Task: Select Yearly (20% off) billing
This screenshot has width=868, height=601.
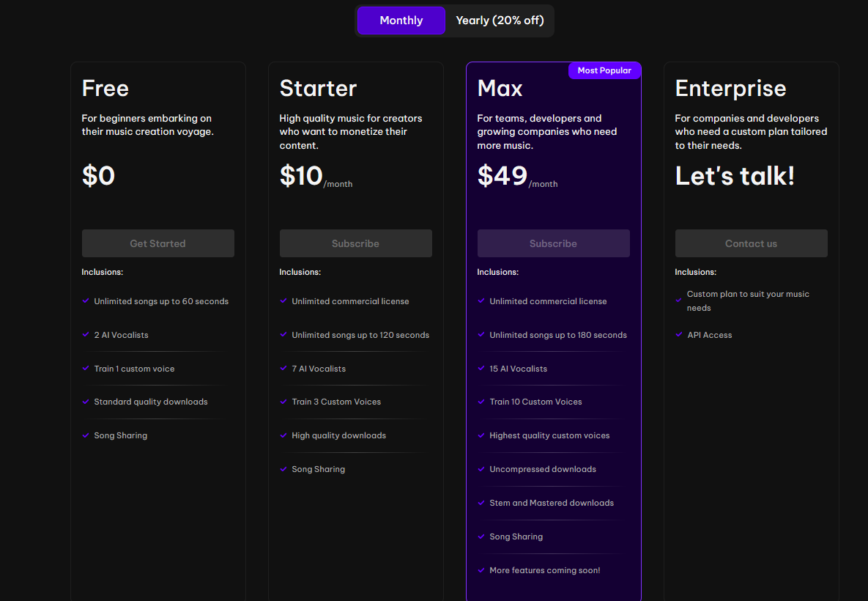Action: (500, 21)
